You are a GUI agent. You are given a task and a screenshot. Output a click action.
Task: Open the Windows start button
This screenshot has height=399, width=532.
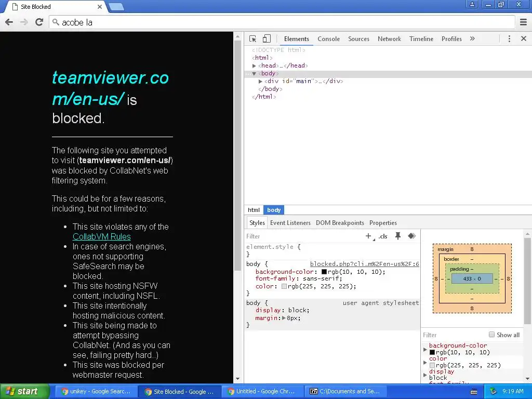(x=24, y=392)
